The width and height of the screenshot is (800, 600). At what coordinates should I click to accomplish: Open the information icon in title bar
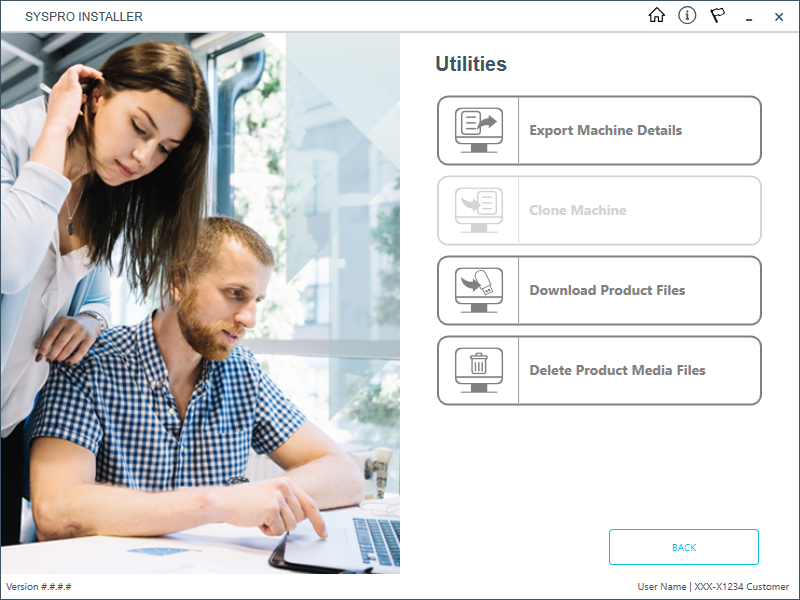[x=687, y=16]
